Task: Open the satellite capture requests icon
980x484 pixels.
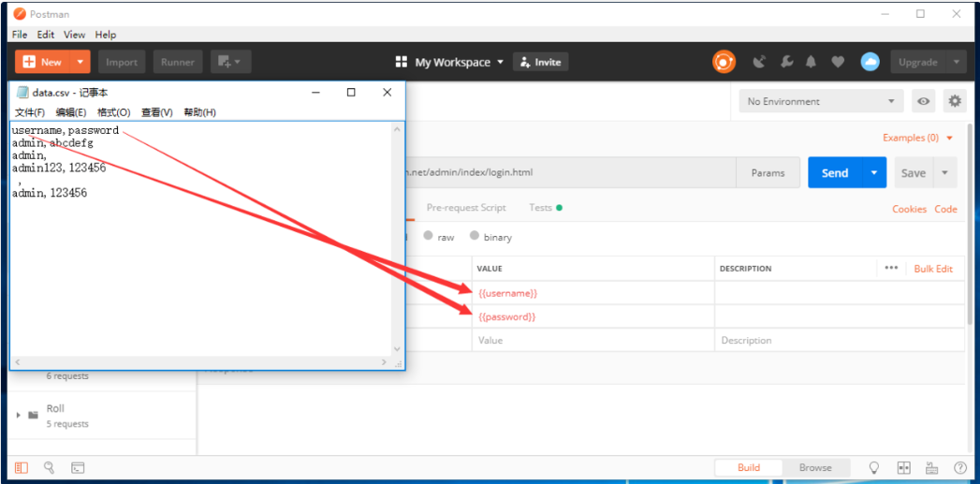Action: 759,62
